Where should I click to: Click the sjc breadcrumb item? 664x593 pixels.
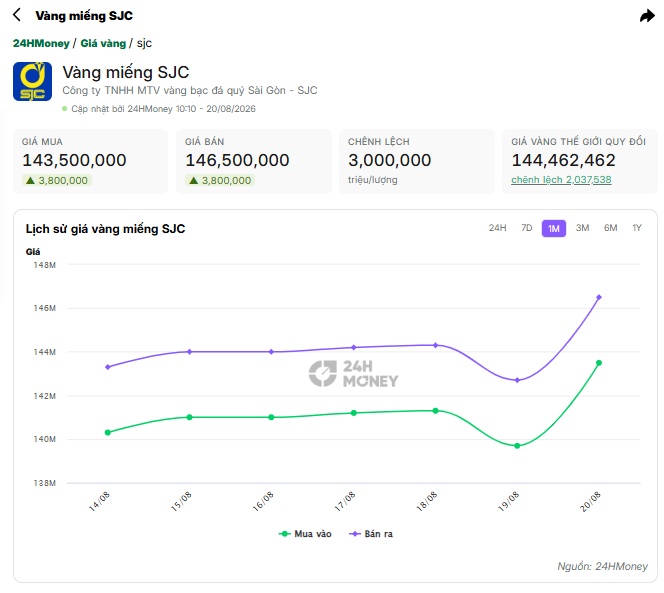[144, 43]
